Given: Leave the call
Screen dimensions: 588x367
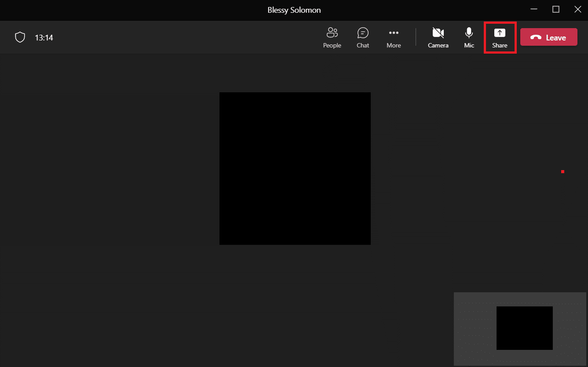Looking at the screenshot, I should [549, 37].
